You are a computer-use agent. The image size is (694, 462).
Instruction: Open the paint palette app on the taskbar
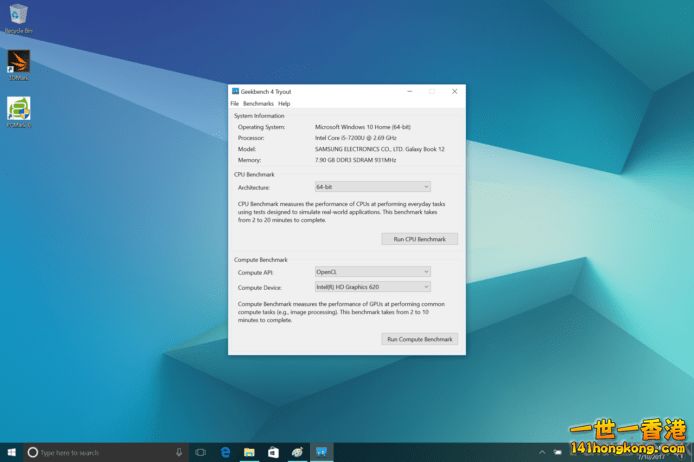pos(297,452)
